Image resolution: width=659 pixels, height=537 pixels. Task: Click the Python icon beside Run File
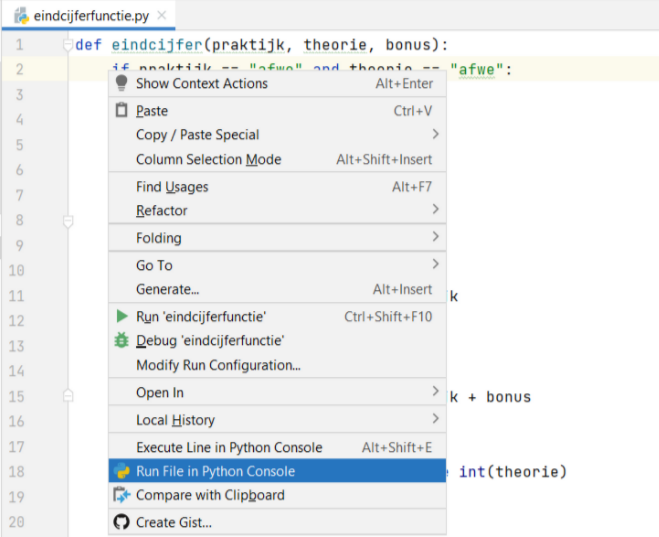click(122, 471)
